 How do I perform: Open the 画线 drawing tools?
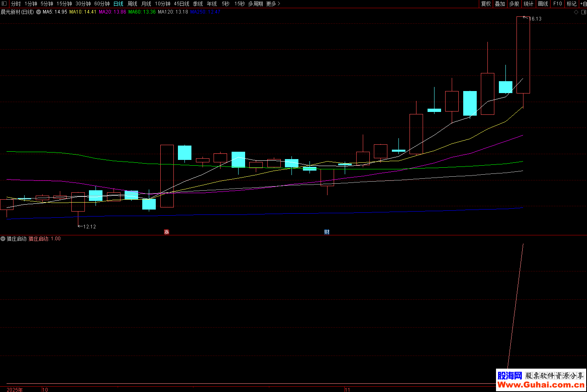point(543,4)
